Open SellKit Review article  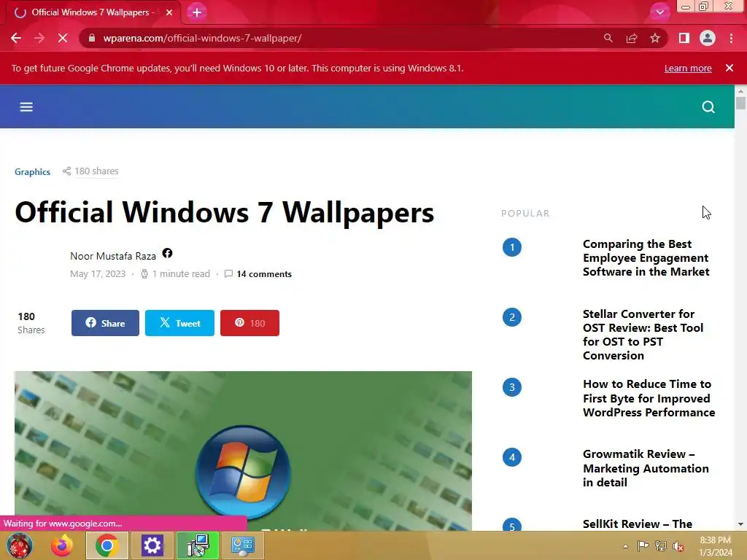point(638,524)
